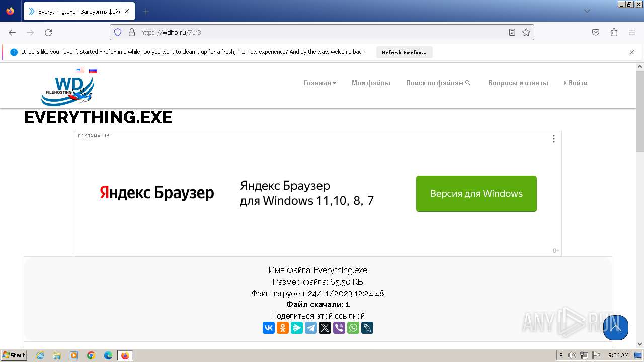Open the Windows Start menu
Viewport: 644px width, 362px height.
click(14, 355)
